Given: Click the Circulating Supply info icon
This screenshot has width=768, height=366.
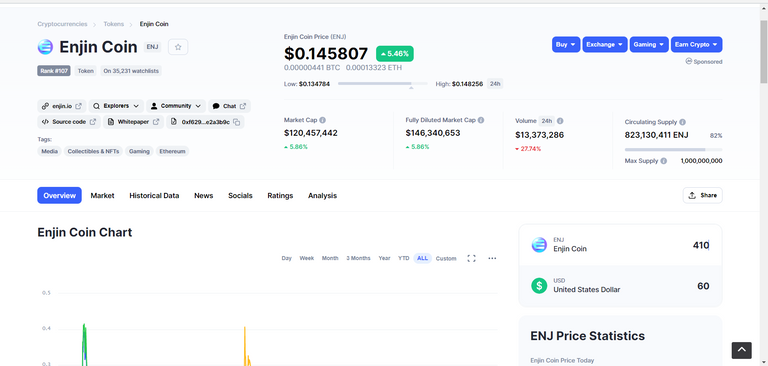Looking at the screenshot, I should tap(682, 122).
